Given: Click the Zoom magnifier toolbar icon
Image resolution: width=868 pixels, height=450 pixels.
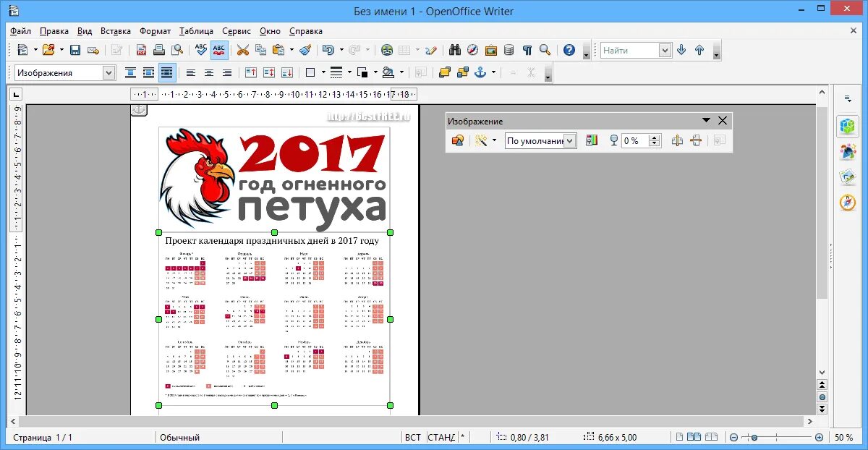Looking at the screenshot, I should [545, 50].
